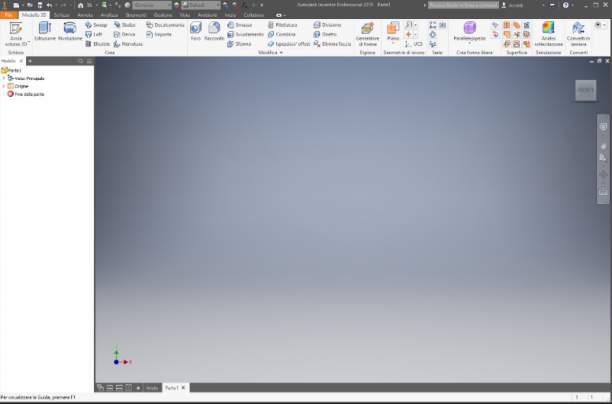Viewport: 612px width, 404px height.
Task: Select the Rivoluzione tool
Action: point(70,31)
